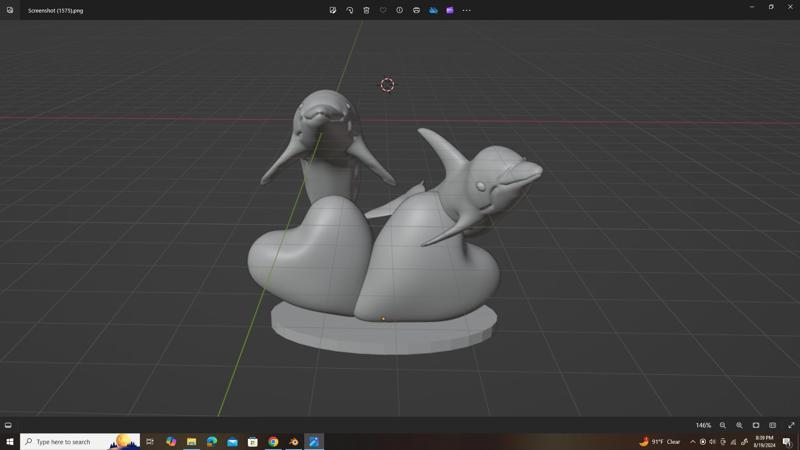
Task: Print the image using the printer icon
Action: (416, 10)
